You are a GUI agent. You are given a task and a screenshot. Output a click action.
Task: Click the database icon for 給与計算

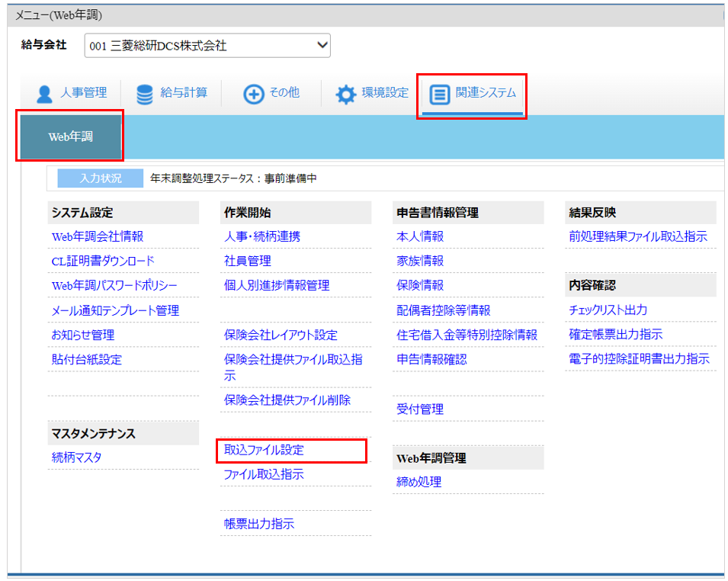144,95
